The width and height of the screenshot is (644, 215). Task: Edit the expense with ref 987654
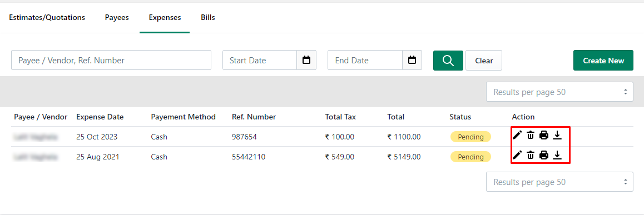[518, 135]
